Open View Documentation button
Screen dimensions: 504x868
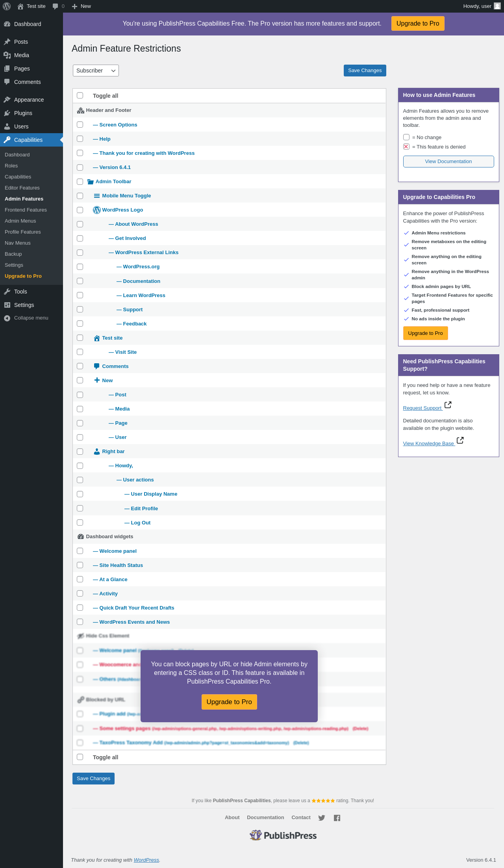coord(448,162)
